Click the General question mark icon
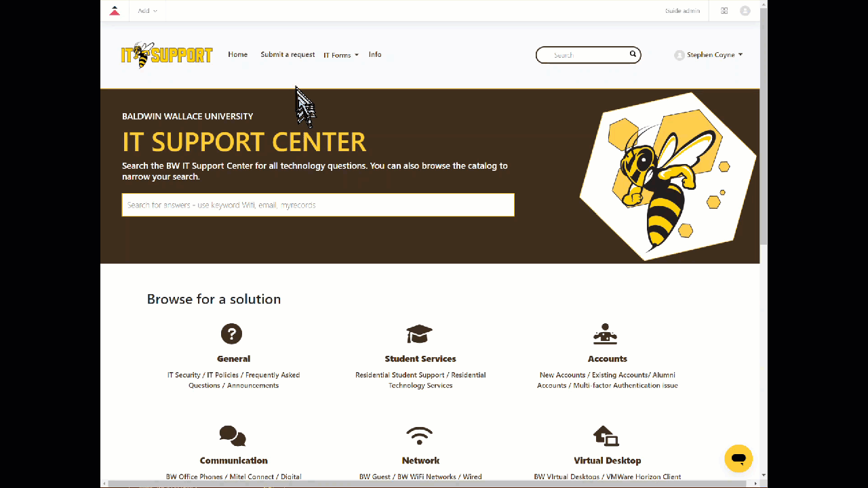 232,333
